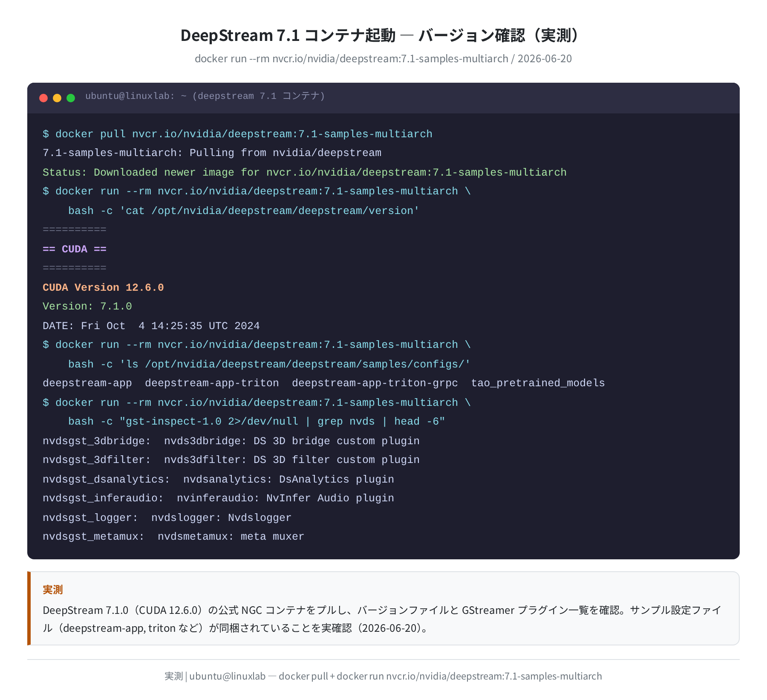This screenshot has height=700, width=767.
Task: Click the 'nvdsgst_3dfilter' plugin output line
Action: click(231, 460)
